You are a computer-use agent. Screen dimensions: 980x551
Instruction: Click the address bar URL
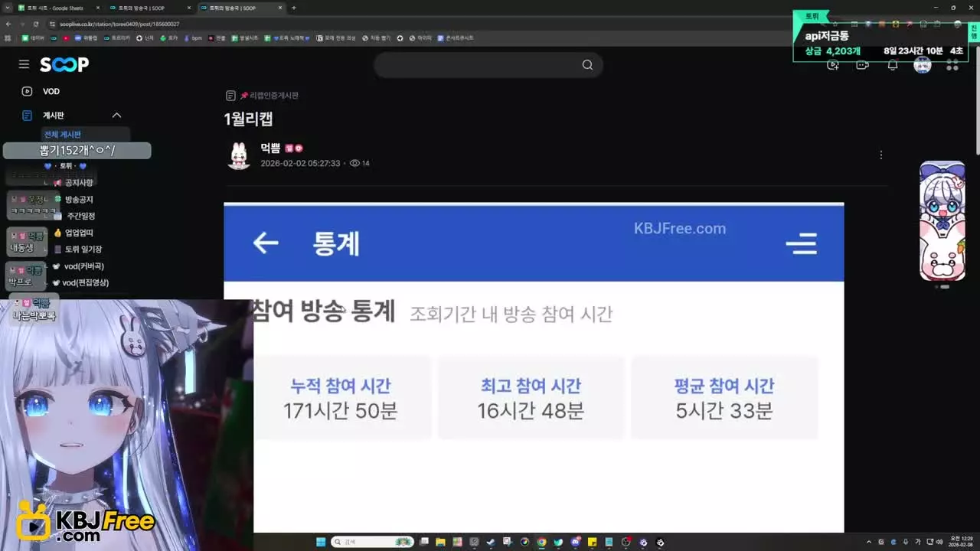point(119,24)
